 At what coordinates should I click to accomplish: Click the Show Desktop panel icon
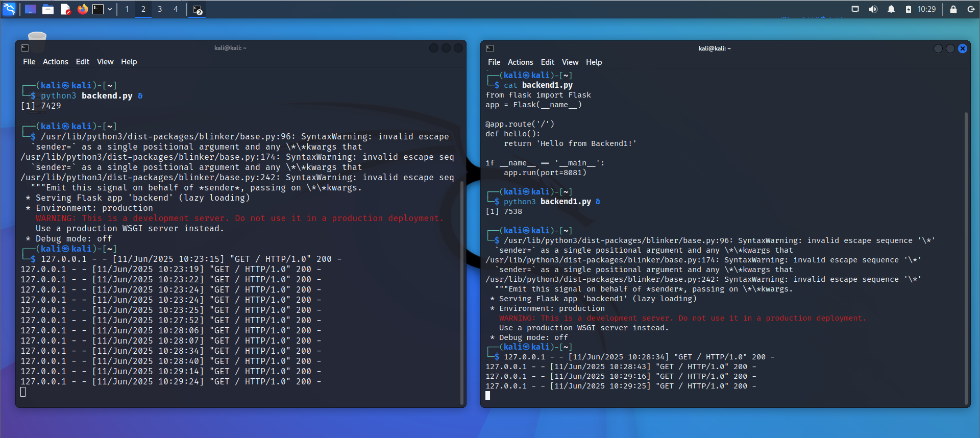(31, 9)
